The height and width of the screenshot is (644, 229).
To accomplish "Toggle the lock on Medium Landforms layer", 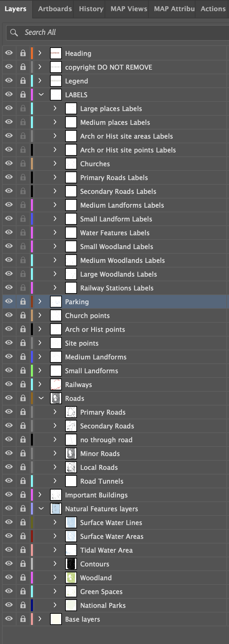I will pos(23,357).
